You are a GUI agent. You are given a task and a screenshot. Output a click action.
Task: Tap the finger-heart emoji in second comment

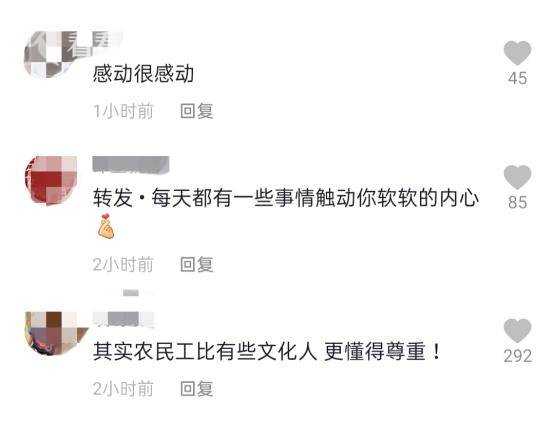pyautogui.click(x=106, y=226)
